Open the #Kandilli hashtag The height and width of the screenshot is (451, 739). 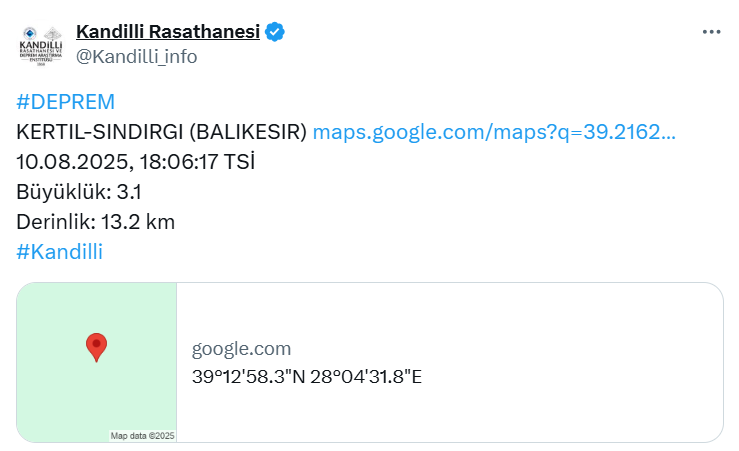click(x=60, y=251)
